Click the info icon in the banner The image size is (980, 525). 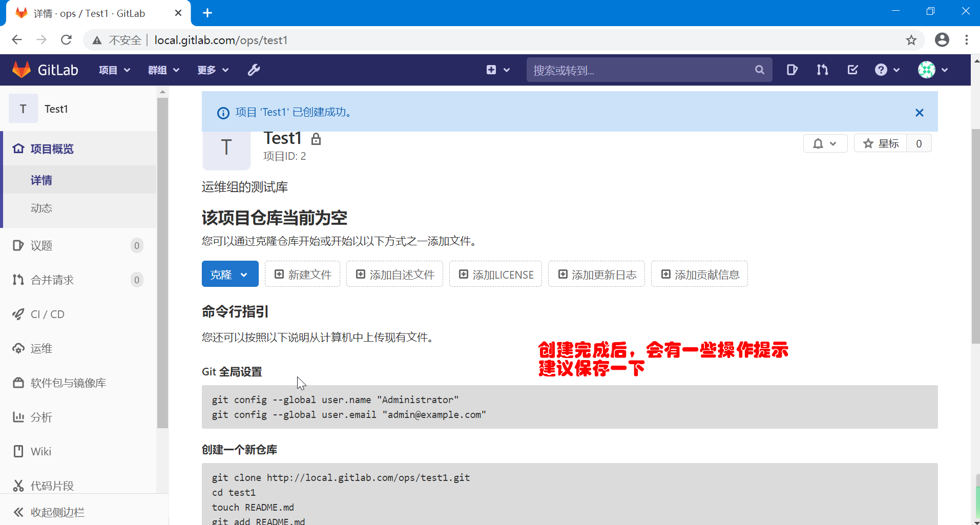pos(223,113)
